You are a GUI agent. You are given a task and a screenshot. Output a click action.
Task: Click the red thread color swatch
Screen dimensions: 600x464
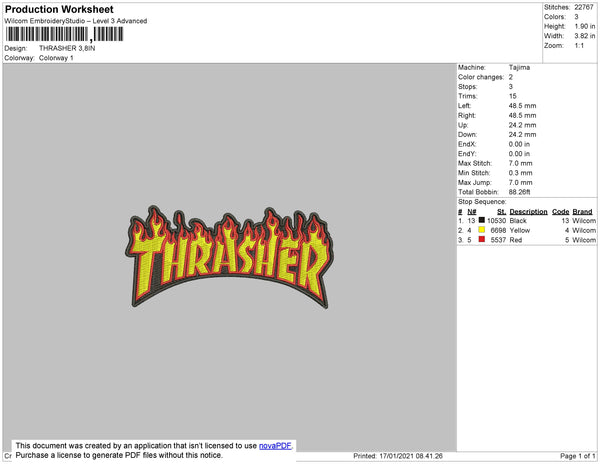click(482, 239)
